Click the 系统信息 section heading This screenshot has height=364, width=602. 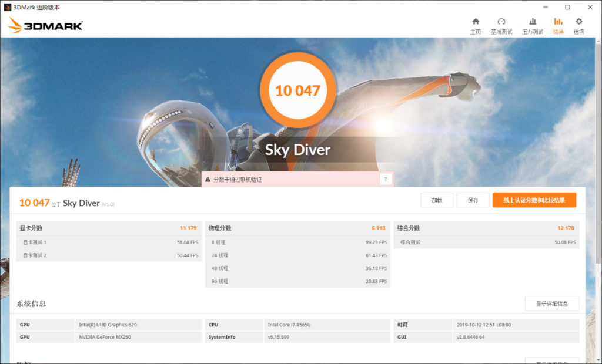(31, 304)
